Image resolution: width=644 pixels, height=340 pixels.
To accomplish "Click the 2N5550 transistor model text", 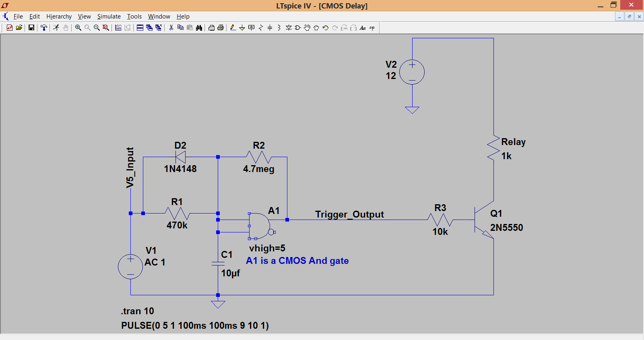I will click(506, 228).
